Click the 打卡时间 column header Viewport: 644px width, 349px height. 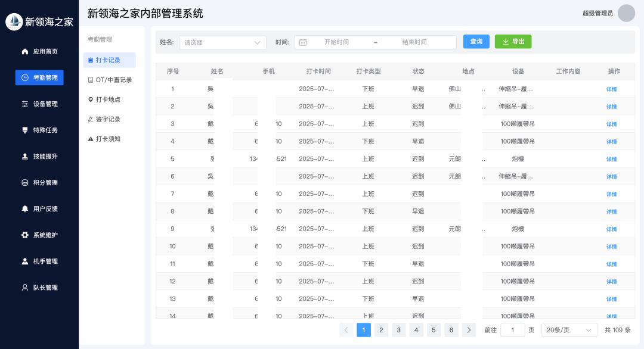318,71
